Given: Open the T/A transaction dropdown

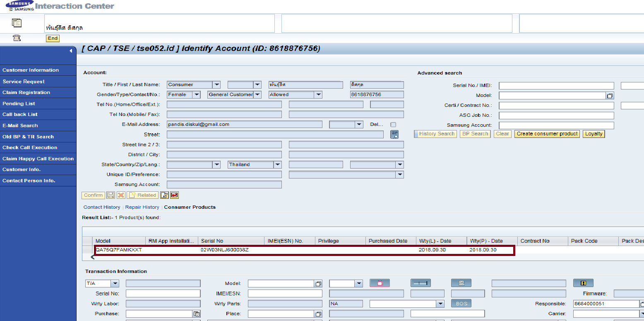Looking at the screenshot, I should [x=115, y=284].
